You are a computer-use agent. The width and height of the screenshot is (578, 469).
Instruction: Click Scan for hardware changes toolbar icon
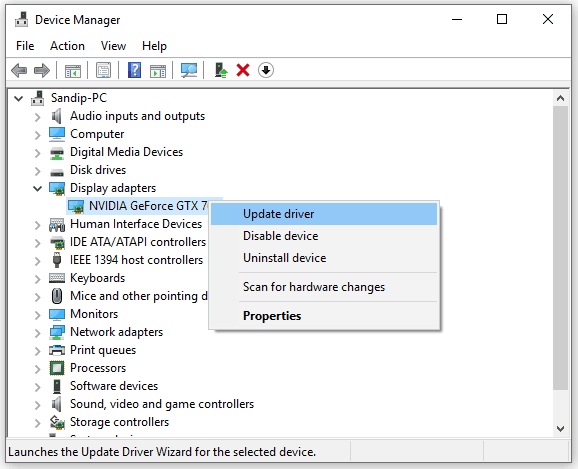(189, 70)
